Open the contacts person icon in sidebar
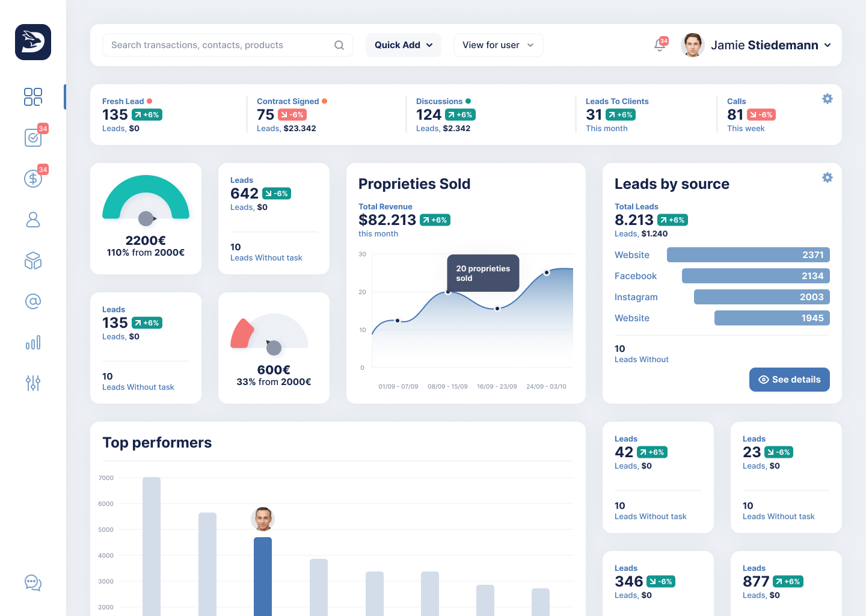866x616 pixels. coord(33,220)
